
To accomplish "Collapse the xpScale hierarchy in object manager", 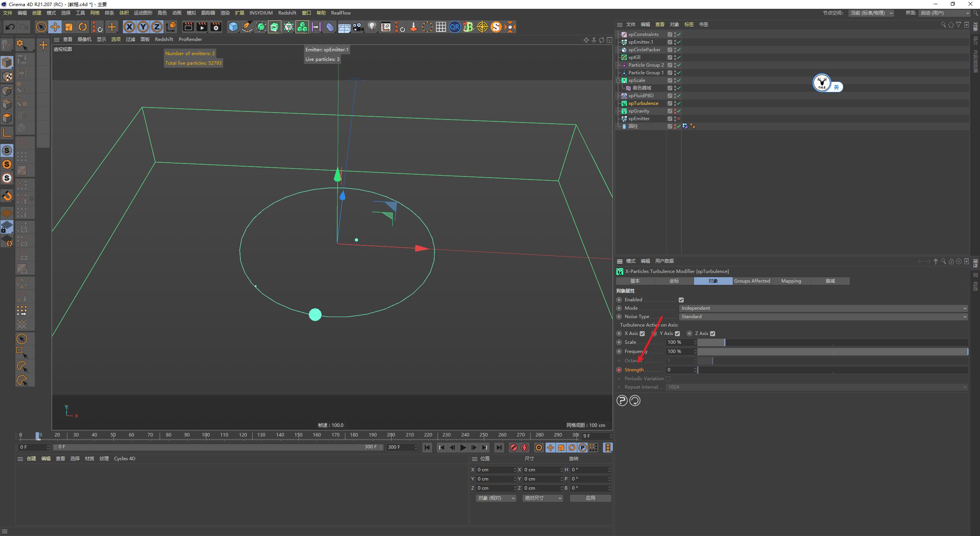I will point(619,80).
